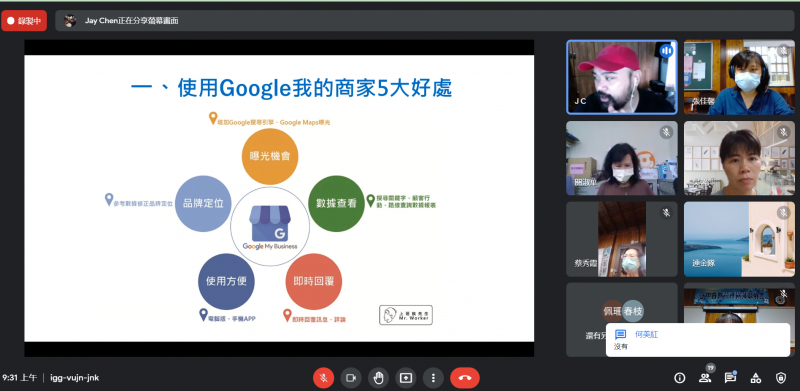Click muted mic icon on 連金縣 tile
Viewport: 800px width, 391px height.
tap(783, 213)
